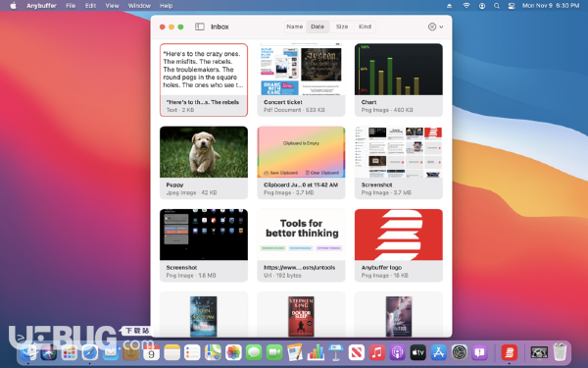
Task: Click the "Puppy" item title
Action: (x=174, y=184)
